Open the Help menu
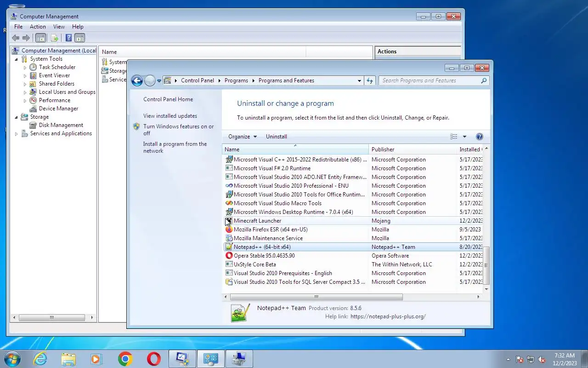Viewport: 588px width, 368px height. pos(78,27)
